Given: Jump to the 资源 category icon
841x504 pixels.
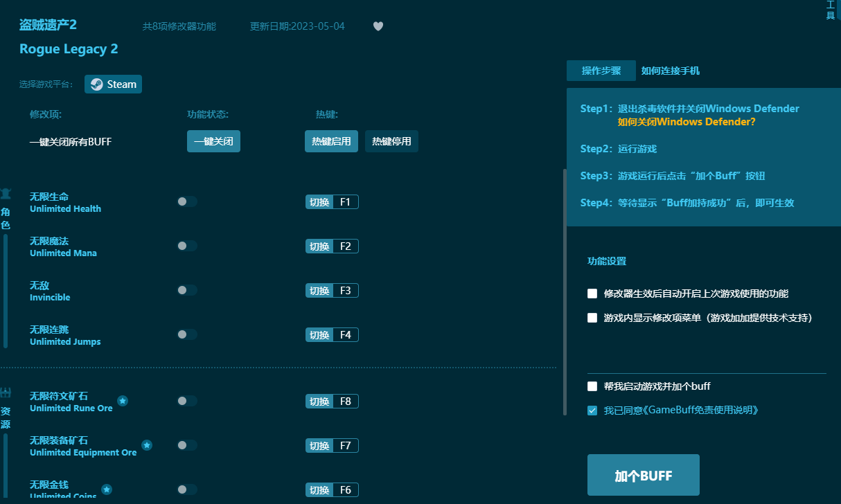Looking at the screenshot, I should (6, 393).
